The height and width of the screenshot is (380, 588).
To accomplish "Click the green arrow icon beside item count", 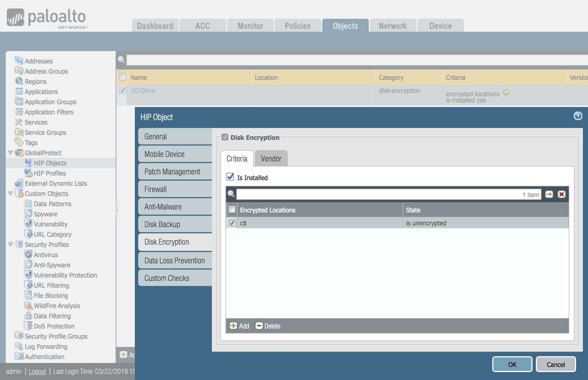I will click(x=549, y=194).
